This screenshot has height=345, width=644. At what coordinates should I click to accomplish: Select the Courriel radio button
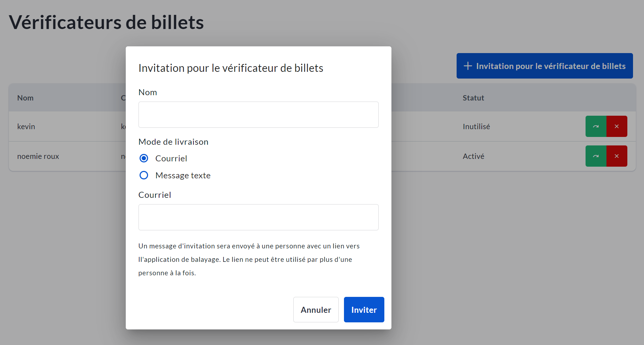[144, 158]
